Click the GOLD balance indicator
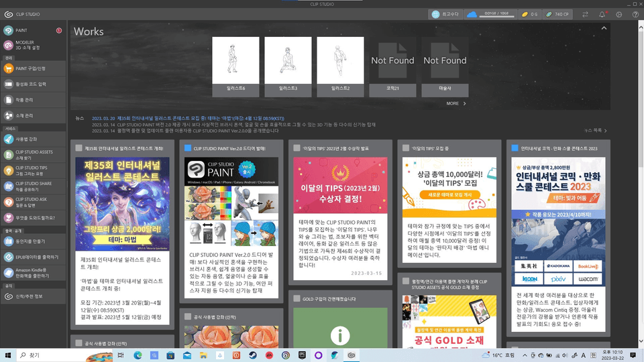The width and height of the screenshot is (644, 362). point(529,14)
